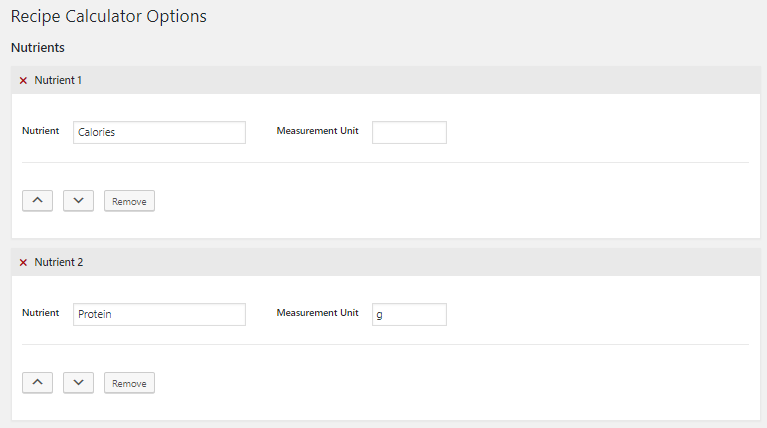This screenshot has width=767, height=428.
Task: Click the Nutrient label in Nutrient 2
Action: click(x=41, y=313)
